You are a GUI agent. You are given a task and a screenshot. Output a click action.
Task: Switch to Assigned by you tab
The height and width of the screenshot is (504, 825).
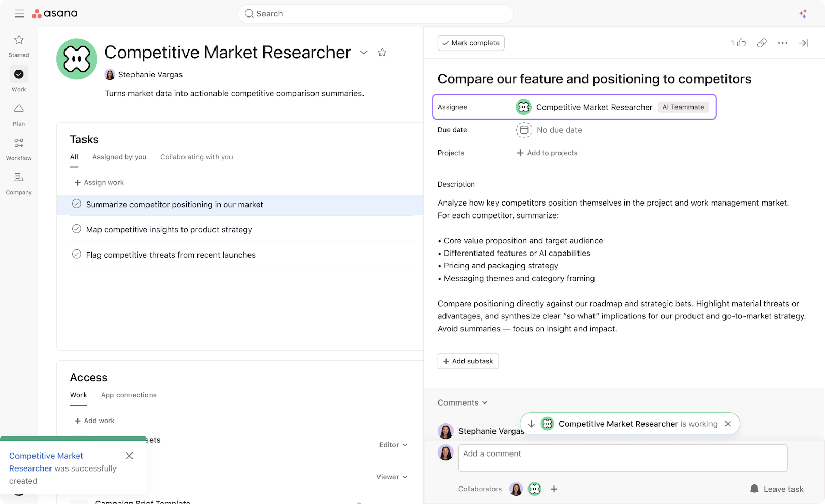coord(119,157)
